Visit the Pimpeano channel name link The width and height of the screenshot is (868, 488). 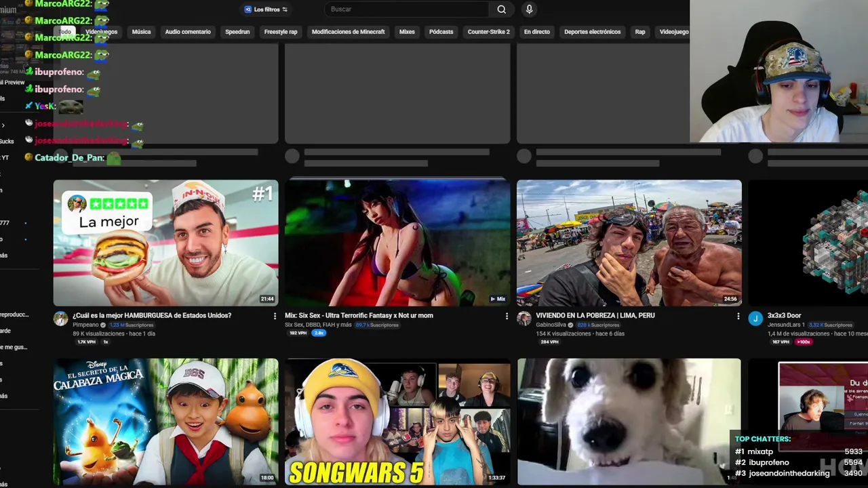point(85,325)
